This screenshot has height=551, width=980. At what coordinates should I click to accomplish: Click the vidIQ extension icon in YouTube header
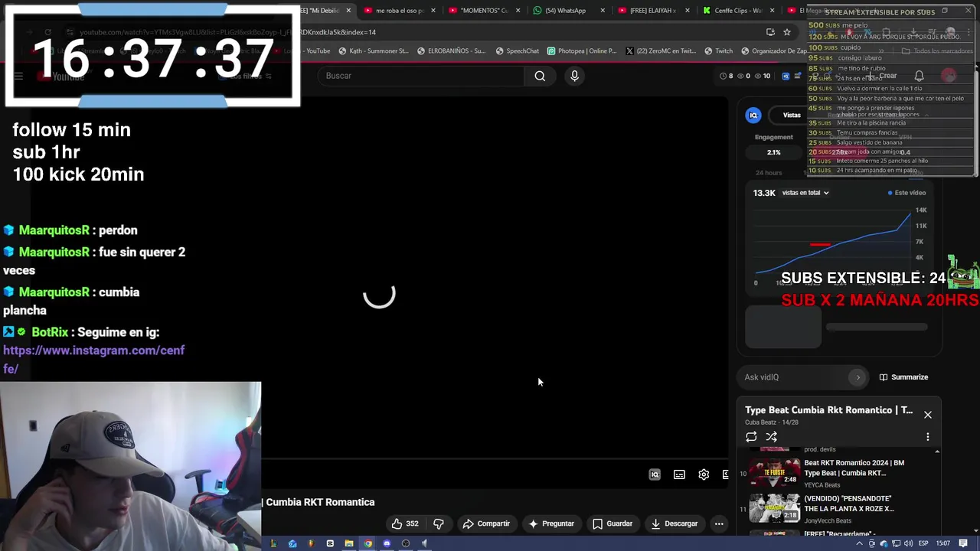(786, 76)
